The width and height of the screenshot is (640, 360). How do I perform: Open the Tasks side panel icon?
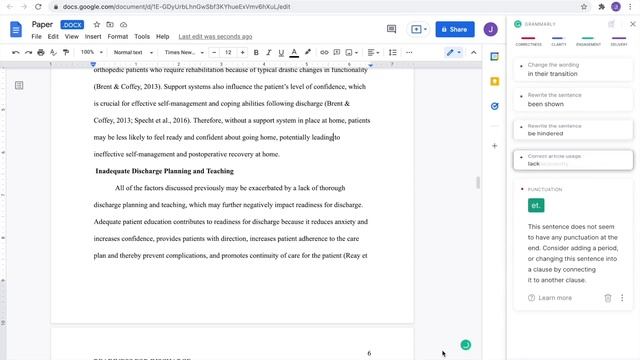coord(495,106)
